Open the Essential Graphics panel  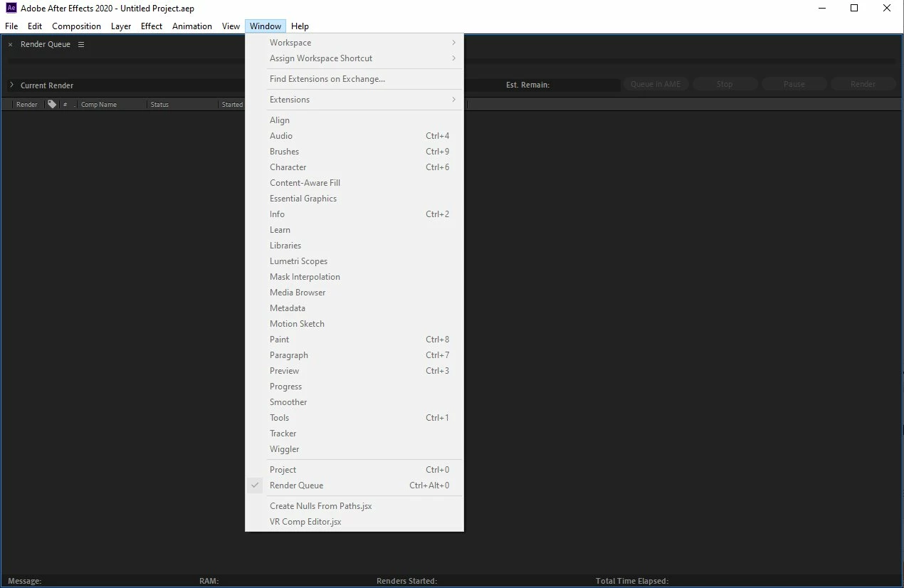pos(354,199)
